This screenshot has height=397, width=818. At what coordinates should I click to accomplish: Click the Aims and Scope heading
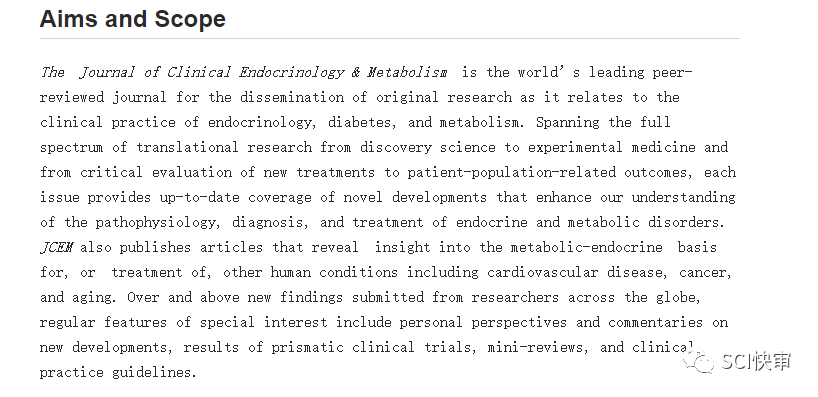coord(133,19)
